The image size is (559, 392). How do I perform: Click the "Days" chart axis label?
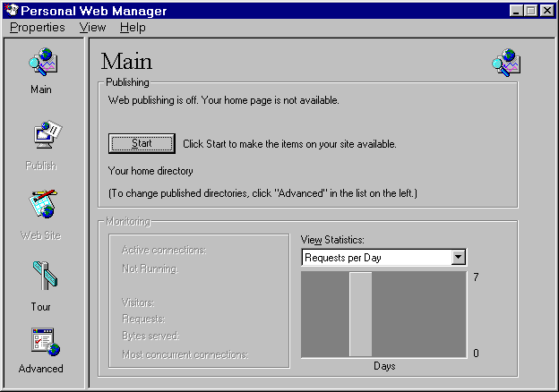(x=384, y=366)
